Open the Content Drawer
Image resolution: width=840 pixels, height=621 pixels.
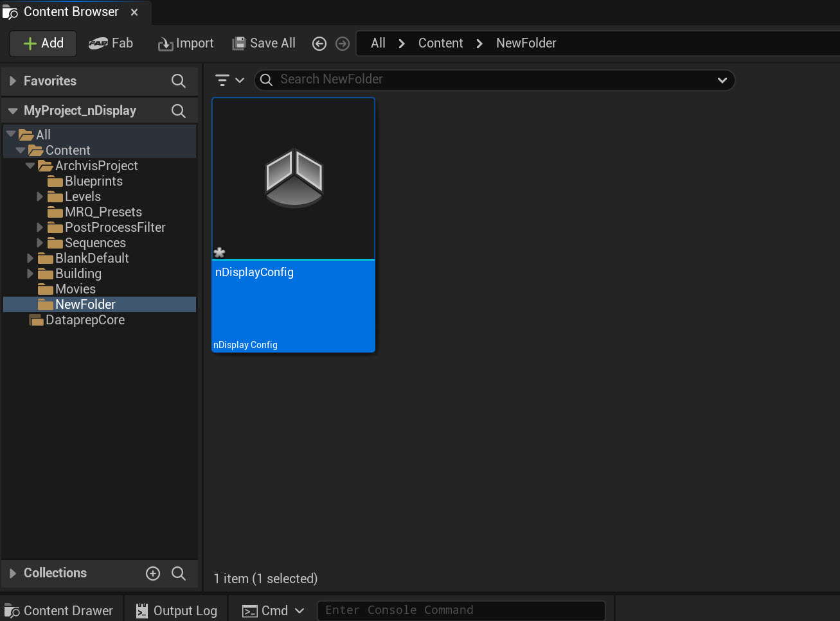point(58,611)
